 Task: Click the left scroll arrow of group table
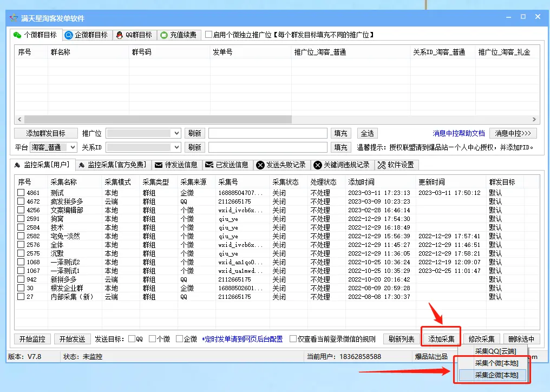[19, 119]
